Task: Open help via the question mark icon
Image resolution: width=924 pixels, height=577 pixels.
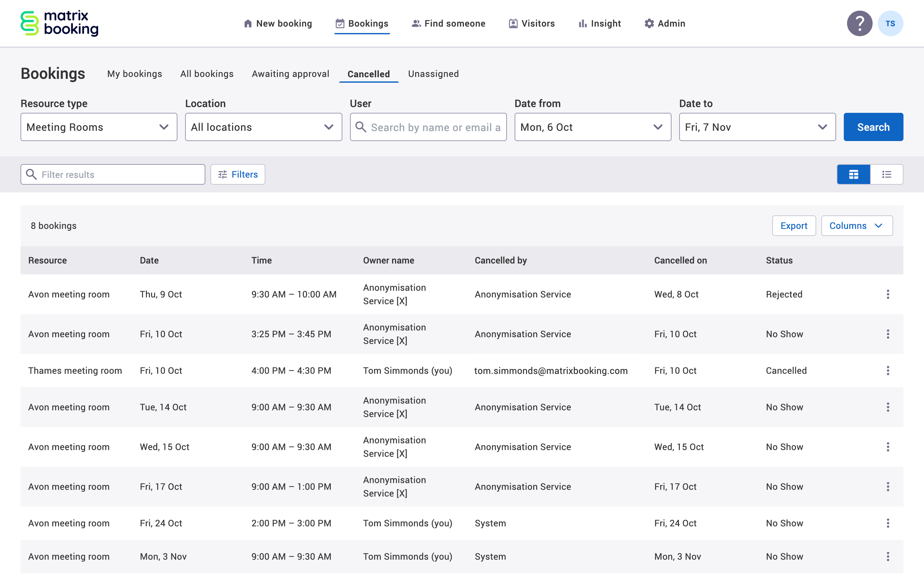Action: [x=860, y=23]
